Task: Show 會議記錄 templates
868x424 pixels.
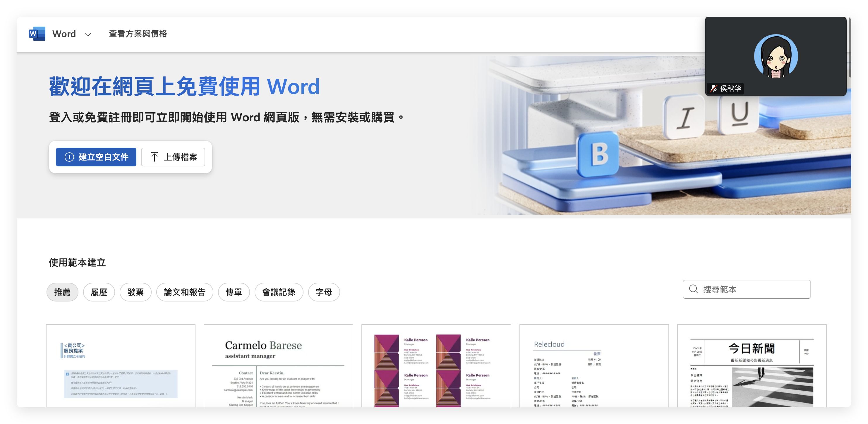Action: [x=279, y=292]
